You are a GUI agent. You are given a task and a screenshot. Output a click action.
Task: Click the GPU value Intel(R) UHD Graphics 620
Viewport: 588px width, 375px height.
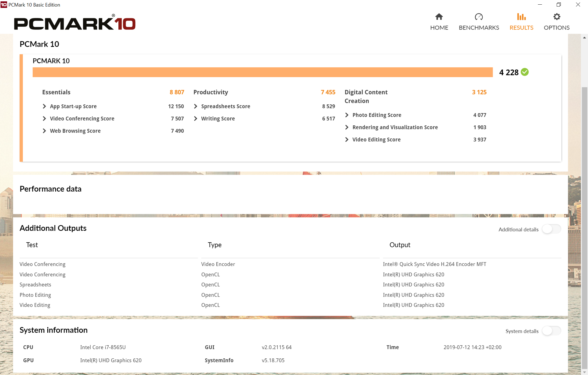(x=111, y=360)
